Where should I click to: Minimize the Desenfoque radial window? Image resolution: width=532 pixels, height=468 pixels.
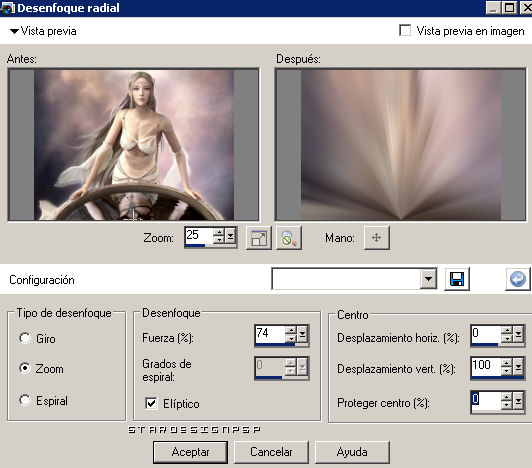(494, 7)
